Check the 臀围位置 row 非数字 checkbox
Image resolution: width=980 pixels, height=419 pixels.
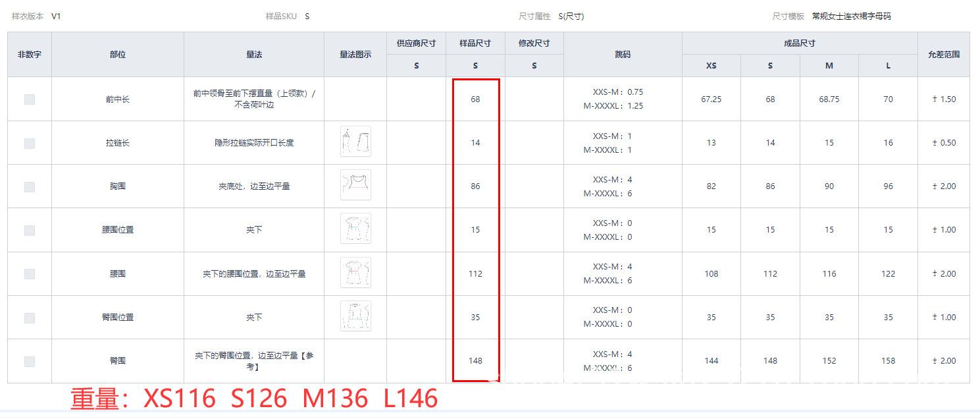click(30, 318)
